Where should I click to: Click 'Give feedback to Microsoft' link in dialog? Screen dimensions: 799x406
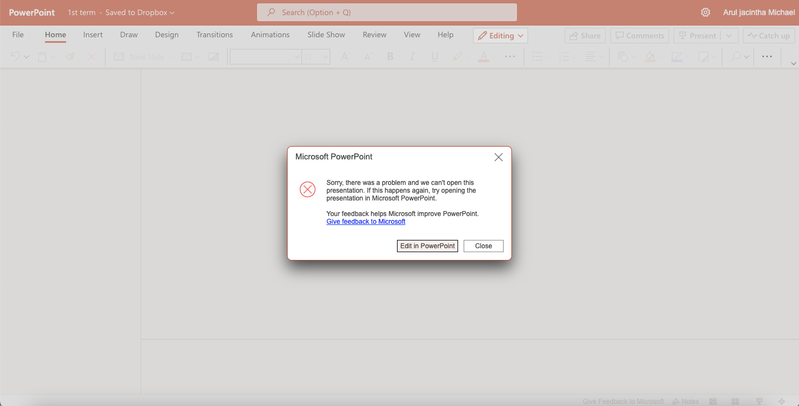point(366,222)
